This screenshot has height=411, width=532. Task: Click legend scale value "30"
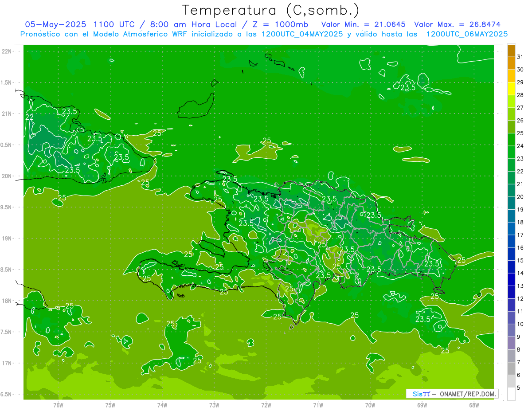click(x=520, y=70)
